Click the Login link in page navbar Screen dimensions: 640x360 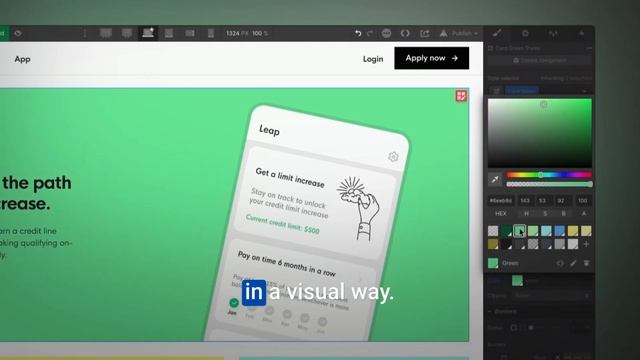pyautogui.click(x=373, y=59)
